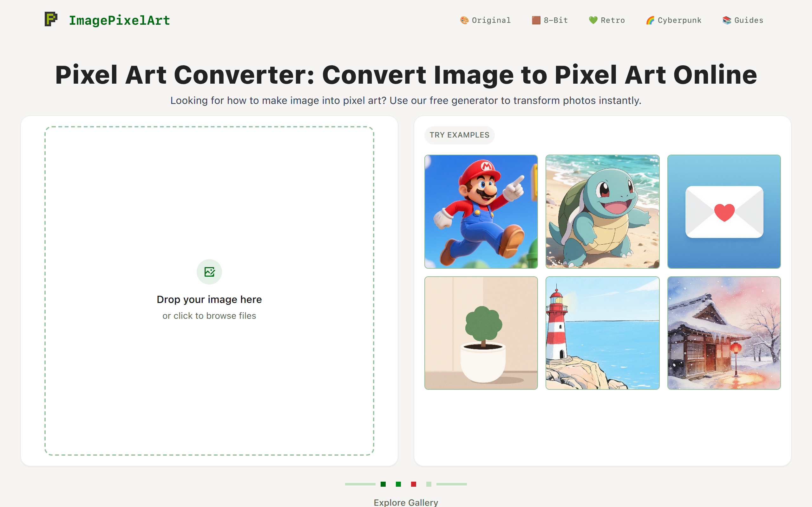Select the Squirtle turtle example image
This screenshot has width=812, height=507.
[x=602, y=211]
